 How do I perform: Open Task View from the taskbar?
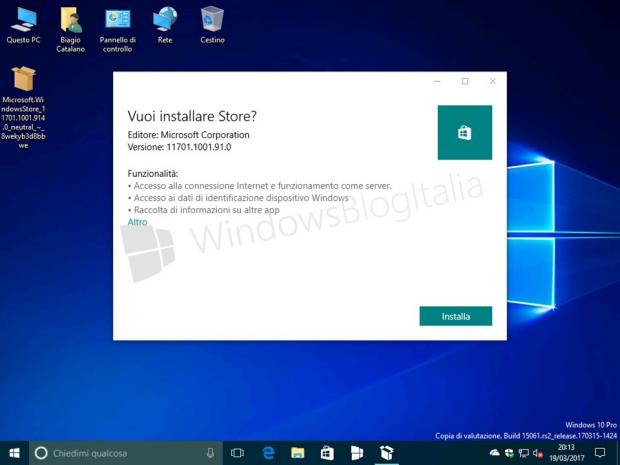(x=238, y=453)
